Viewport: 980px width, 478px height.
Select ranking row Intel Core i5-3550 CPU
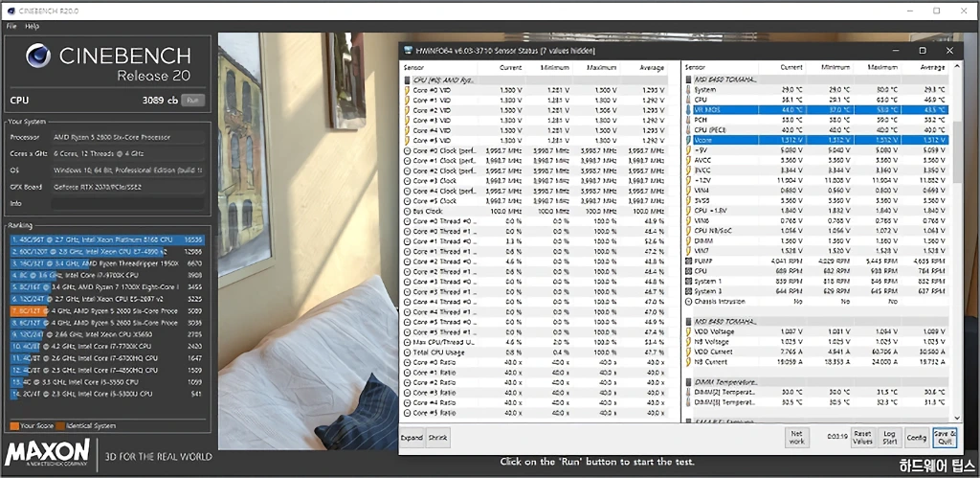pyautogui.click(x=107, y=381)
